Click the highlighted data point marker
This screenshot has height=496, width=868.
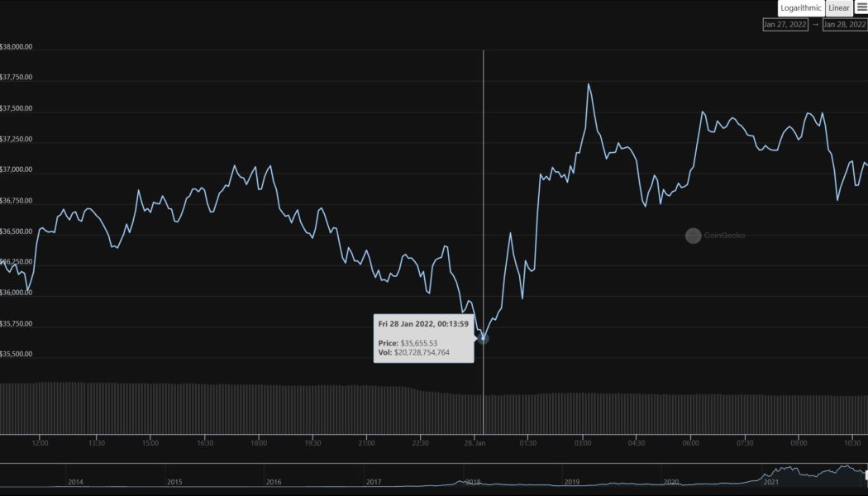point(484,337)
